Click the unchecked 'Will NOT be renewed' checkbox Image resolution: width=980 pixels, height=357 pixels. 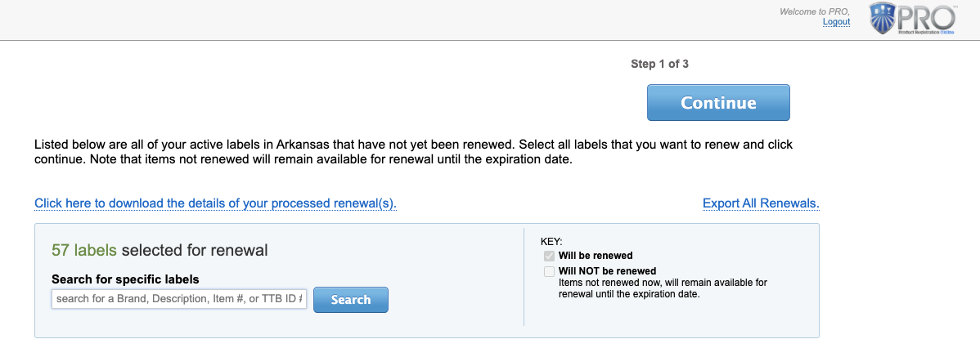549,271
